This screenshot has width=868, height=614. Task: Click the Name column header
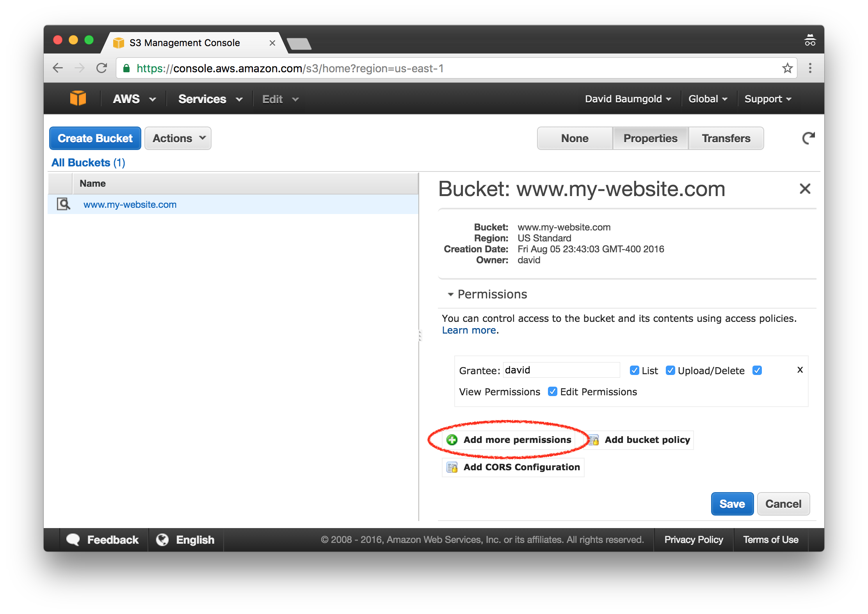pos(245,184)
